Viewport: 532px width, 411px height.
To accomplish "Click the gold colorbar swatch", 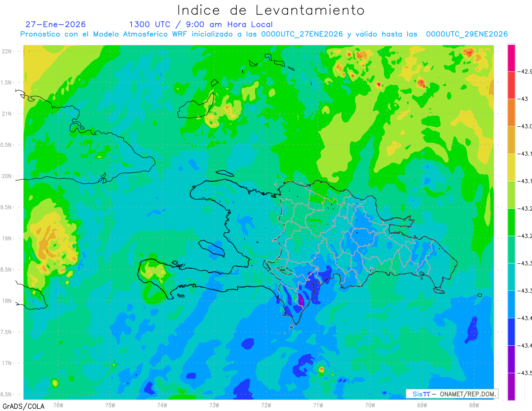I will tap(511, 140).
